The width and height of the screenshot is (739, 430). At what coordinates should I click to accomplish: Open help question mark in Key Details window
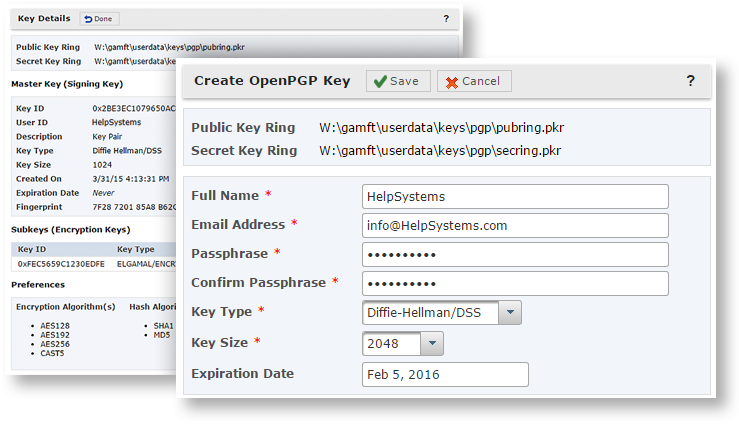(446, 18)
